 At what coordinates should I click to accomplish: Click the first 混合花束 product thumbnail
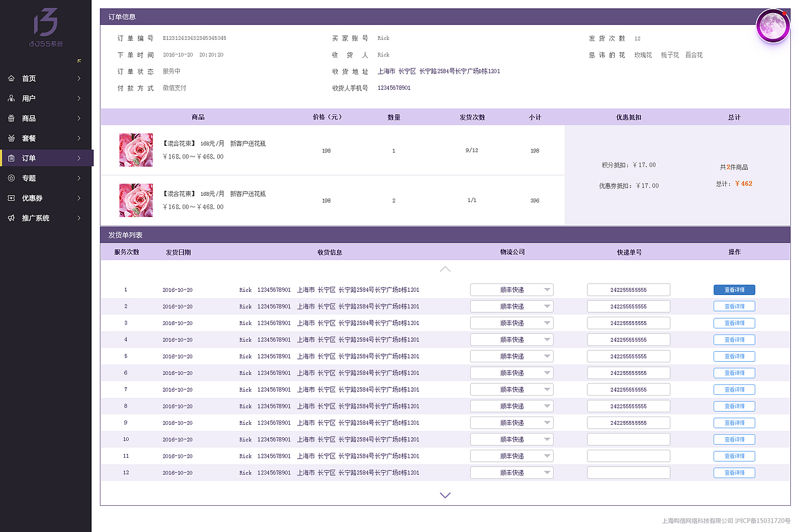click(x=135, y=150)
